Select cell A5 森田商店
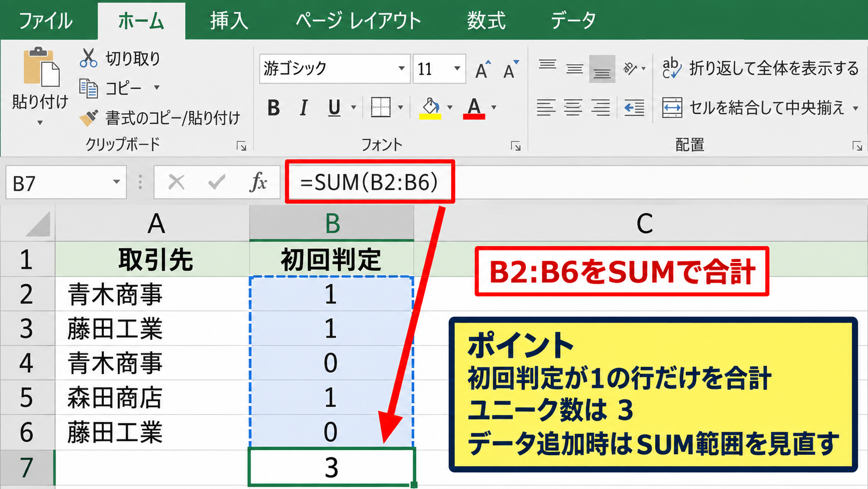 (x=152, y=398)
